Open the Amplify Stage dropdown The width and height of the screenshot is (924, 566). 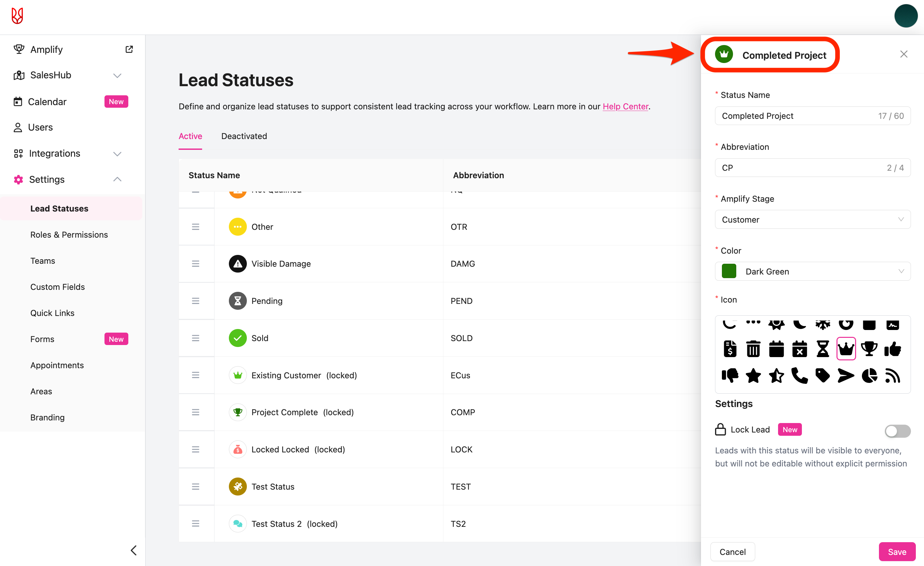pyautogui.click(x=813, y=219)
